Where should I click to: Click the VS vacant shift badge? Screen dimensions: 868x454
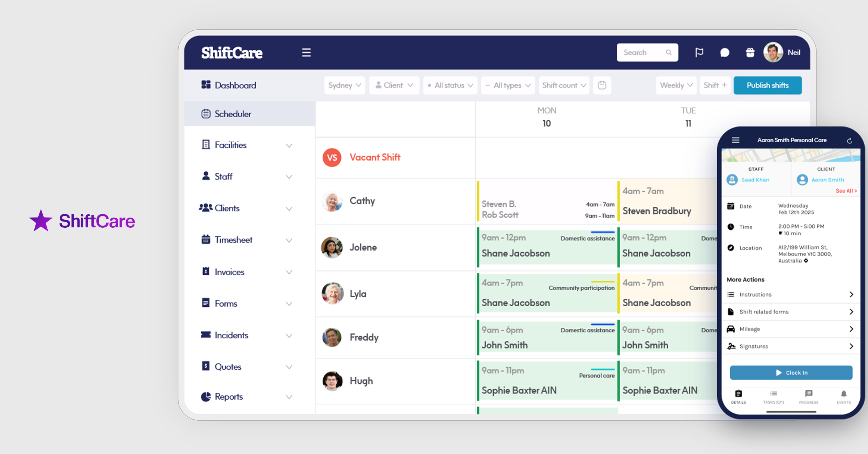click(x=332, y=157)
